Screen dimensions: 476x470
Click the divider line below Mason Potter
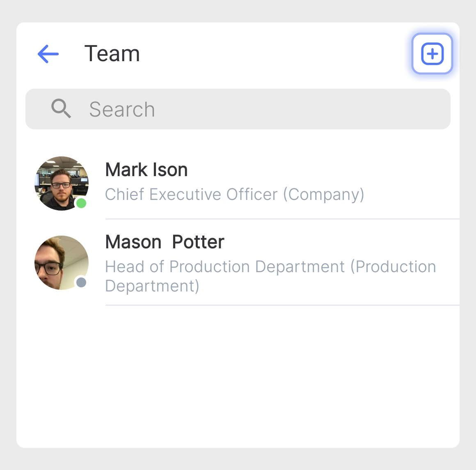tap(282, 305)
